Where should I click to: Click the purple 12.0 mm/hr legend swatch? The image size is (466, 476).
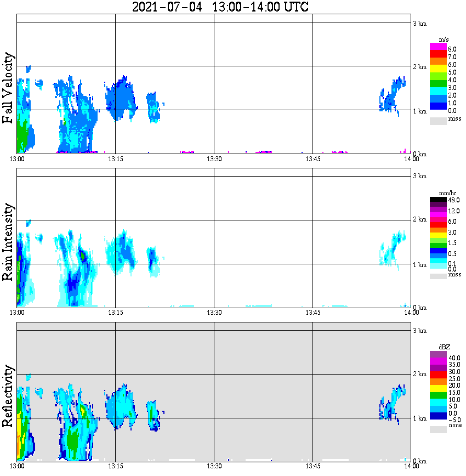[x=438, y=209]
